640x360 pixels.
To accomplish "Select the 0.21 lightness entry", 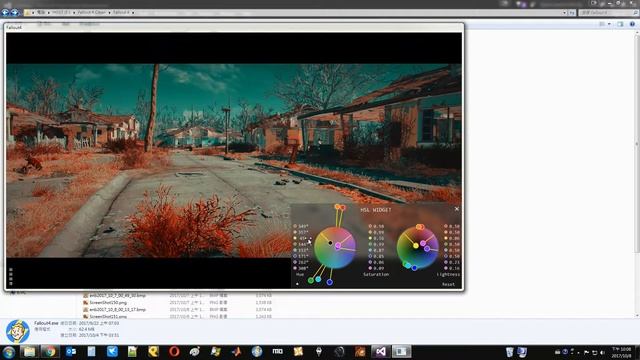I will pyautogui.click(x=452, y=262).
